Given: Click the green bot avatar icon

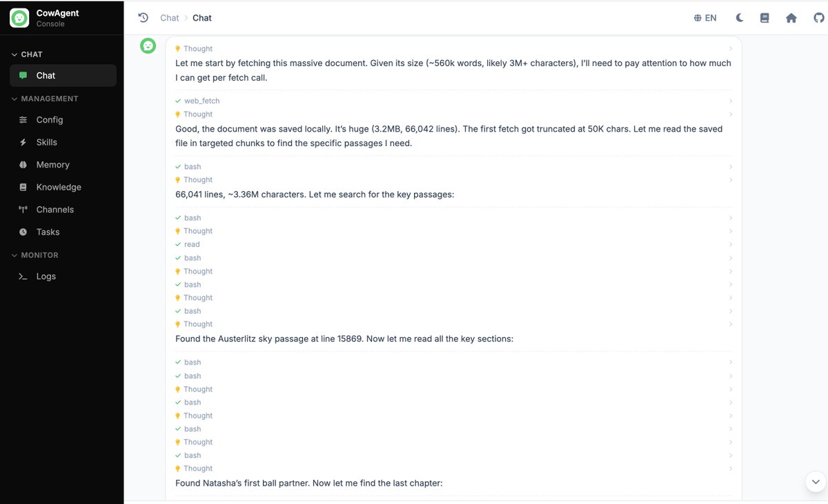Looking at the screenshot, I should click(x=148, y=46).
